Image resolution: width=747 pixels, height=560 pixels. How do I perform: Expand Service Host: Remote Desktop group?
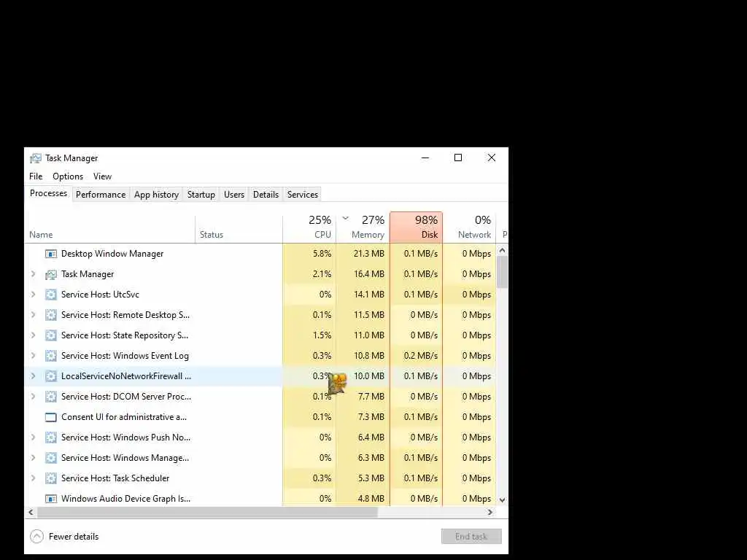coord(33,315)
